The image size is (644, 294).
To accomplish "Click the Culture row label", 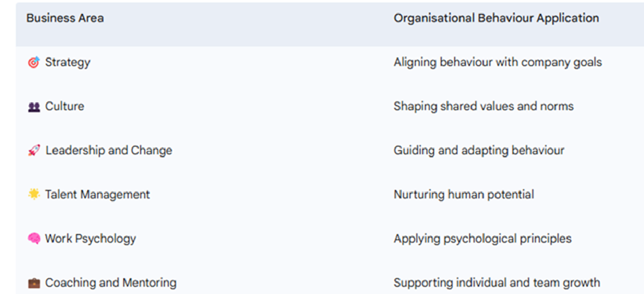I will coord(65,106).
